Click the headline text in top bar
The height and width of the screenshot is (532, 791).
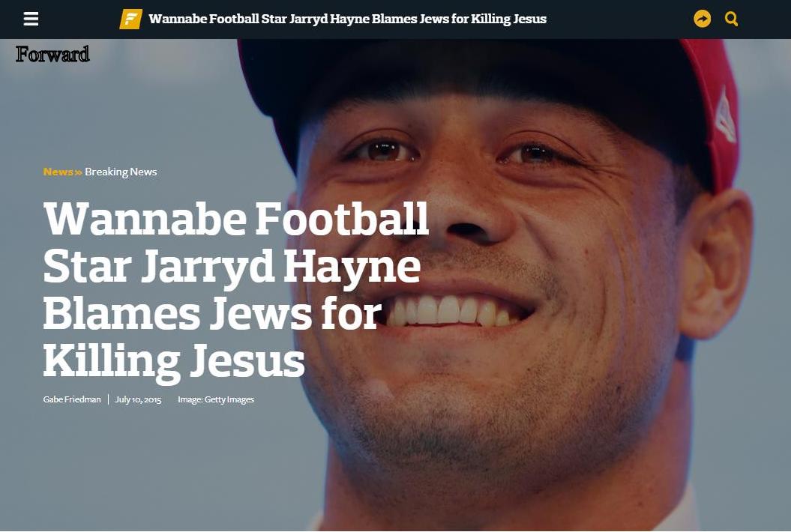click(348, 19)
